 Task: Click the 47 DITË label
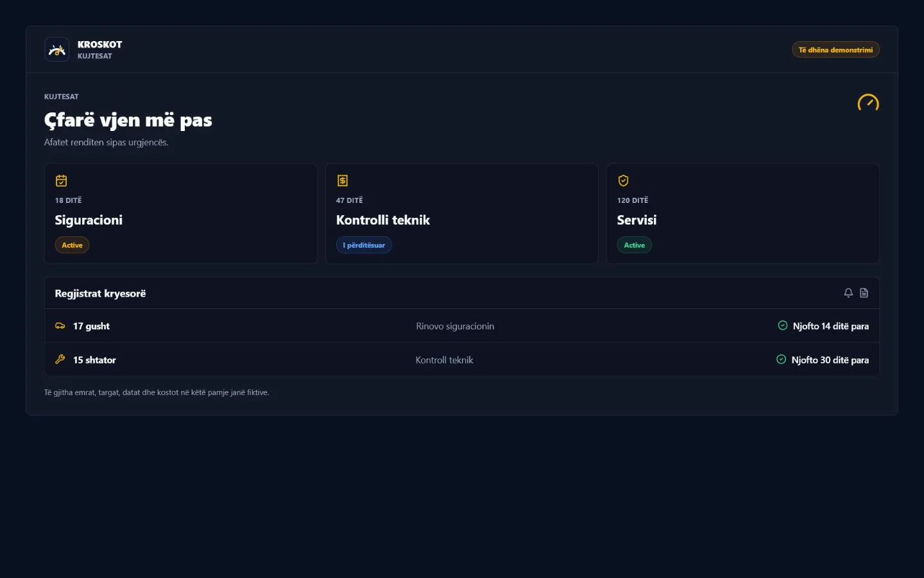pos(349,200)
